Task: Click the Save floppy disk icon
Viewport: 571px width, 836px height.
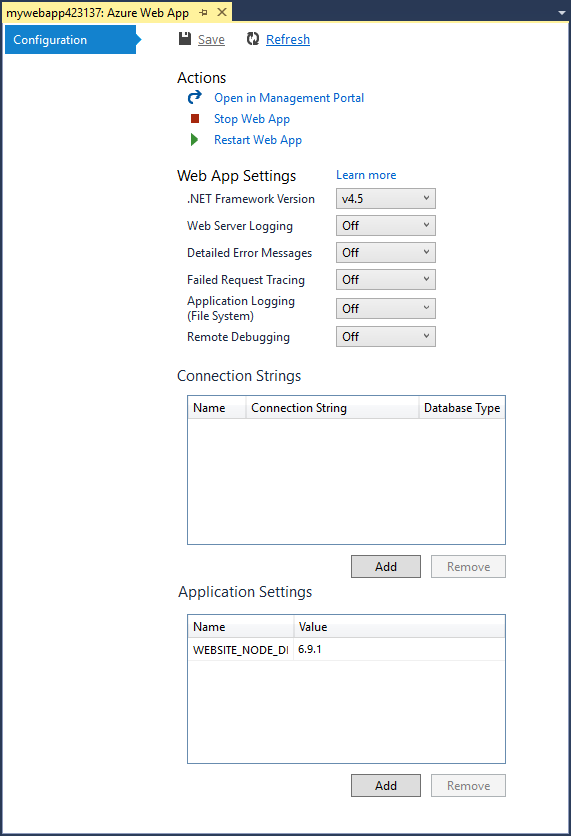Action: pos(185,38)
